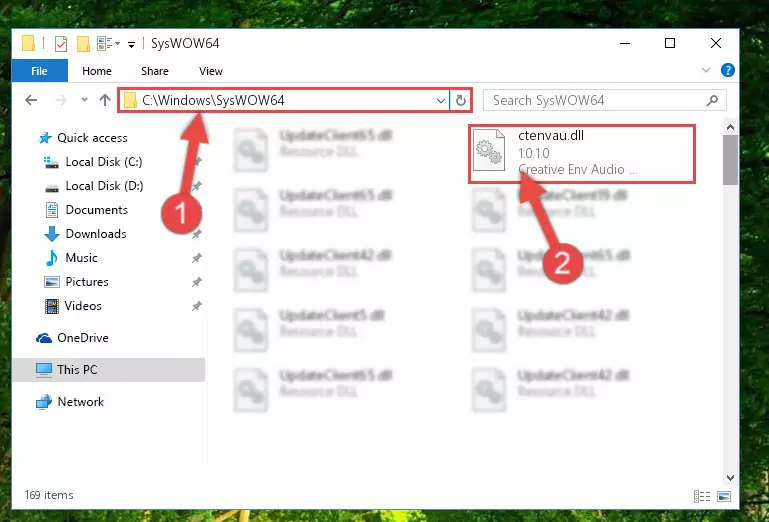Viewport: 769px width, 522px height.
Task: Click the Search SysWOW64 box
Action: pos(605,101)
